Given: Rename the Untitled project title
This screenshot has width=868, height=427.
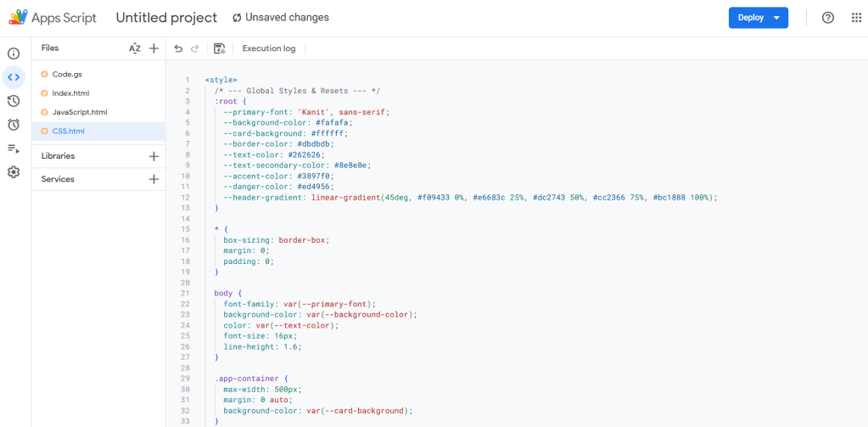Looking at the screenshot, I should point(166,18).
